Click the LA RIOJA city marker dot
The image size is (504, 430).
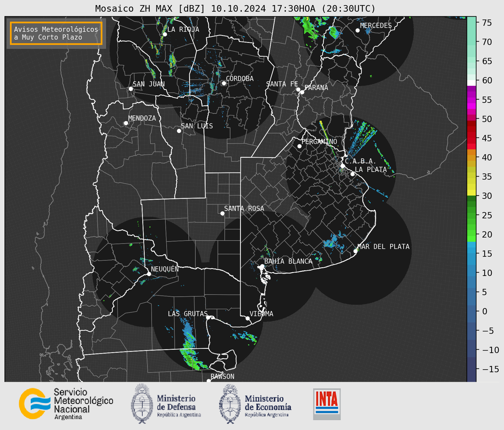pos(165,34)
